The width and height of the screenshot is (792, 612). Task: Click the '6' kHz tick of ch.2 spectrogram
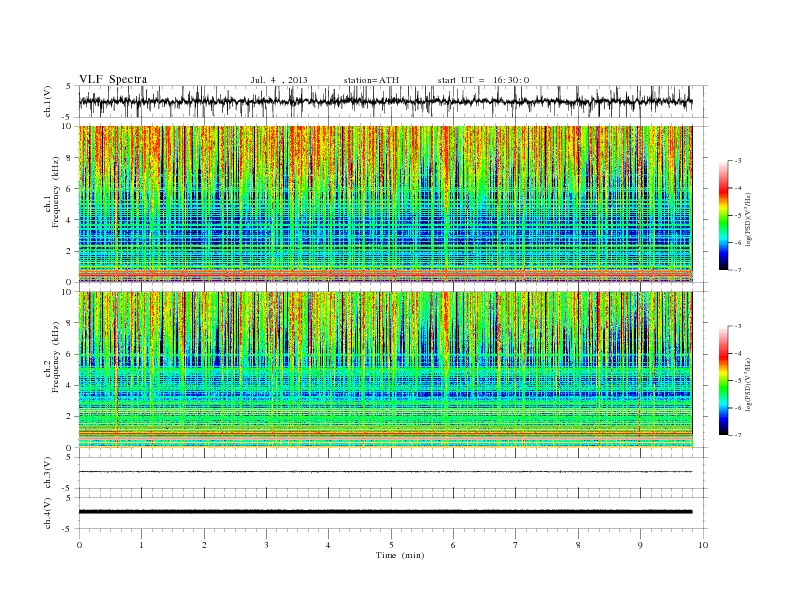pos(70,354)
